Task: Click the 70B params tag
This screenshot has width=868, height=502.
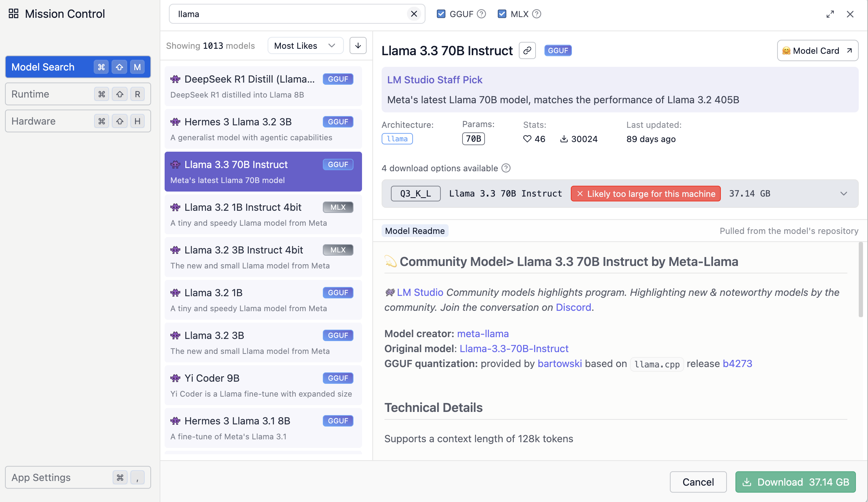Action: click(474, 139)
